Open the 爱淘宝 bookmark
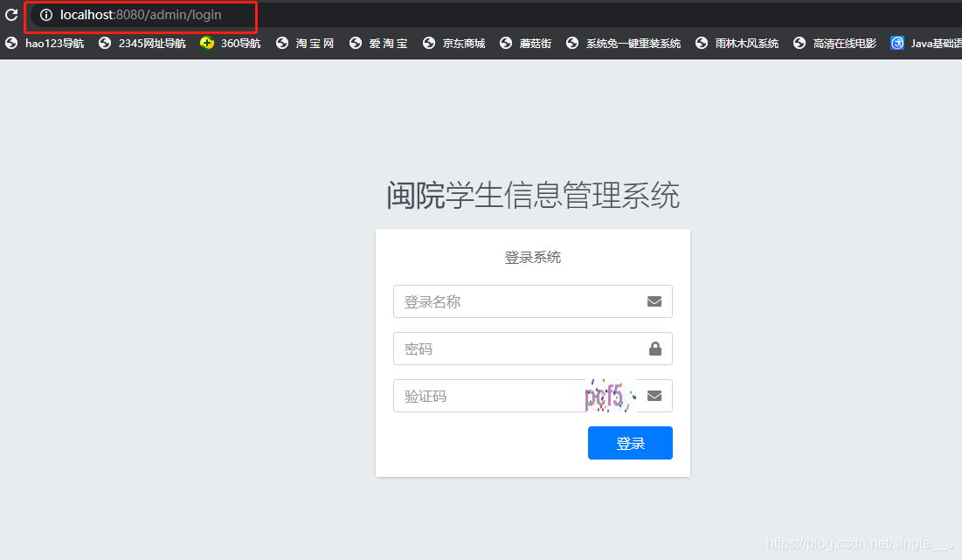The width and height of the screenshot is (962, 560). pos(355,43)
